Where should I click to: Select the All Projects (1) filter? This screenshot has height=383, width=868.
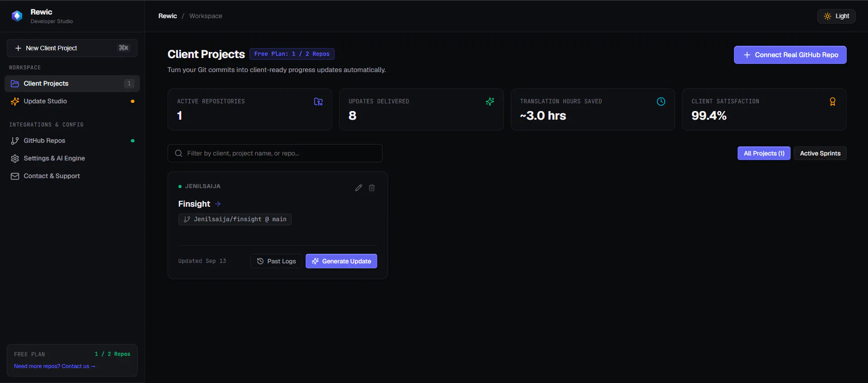pyautogui.click(x=764, y=153)
